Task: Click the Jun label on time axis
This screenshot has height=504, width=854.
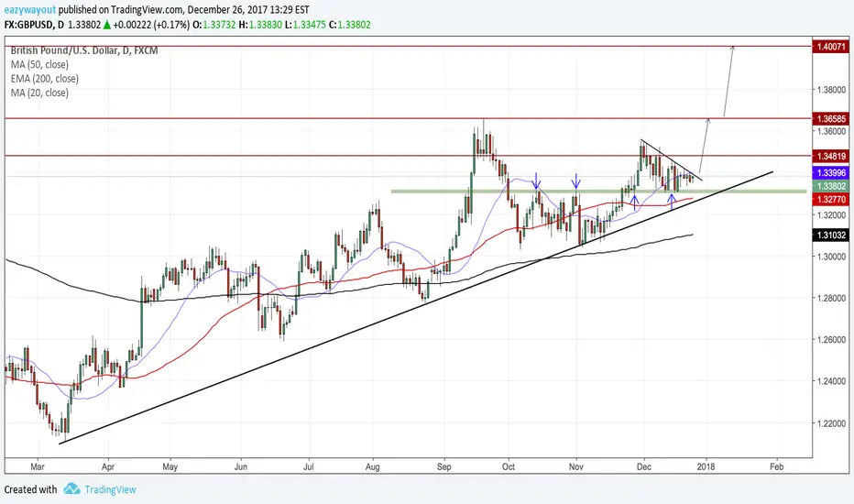Action: [x=241, y=467]
